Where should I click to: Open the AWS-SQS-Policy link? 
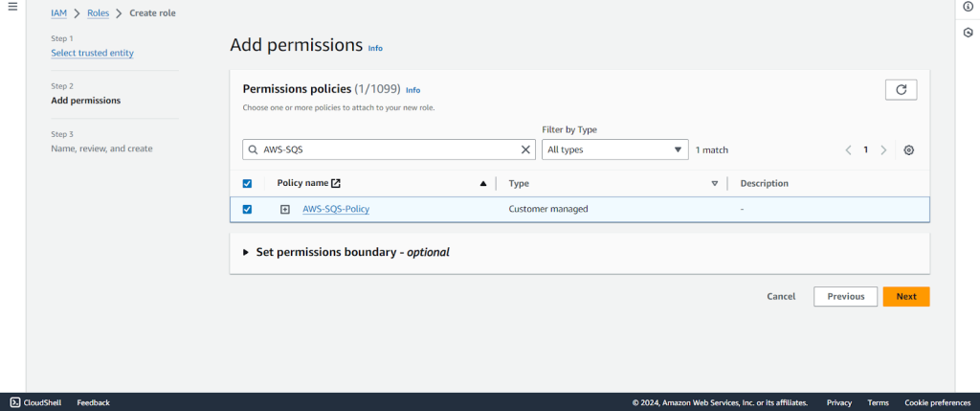click(336, 210)
